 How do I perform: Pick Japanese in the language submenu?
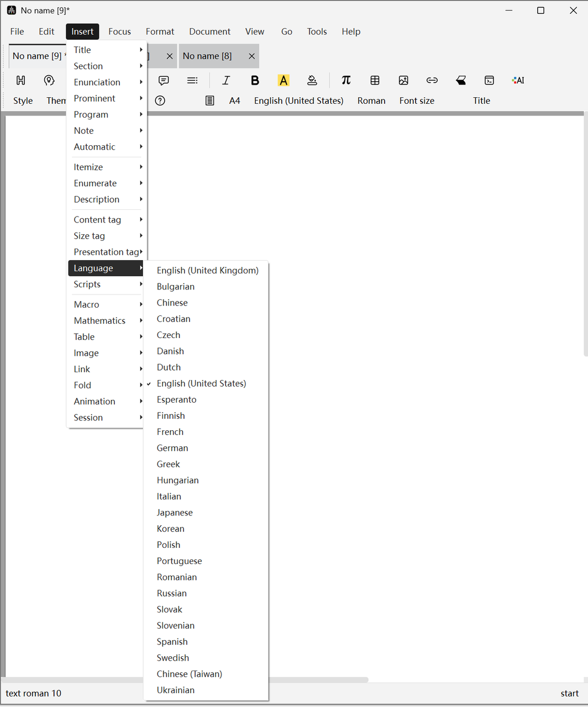coord(175,513)
